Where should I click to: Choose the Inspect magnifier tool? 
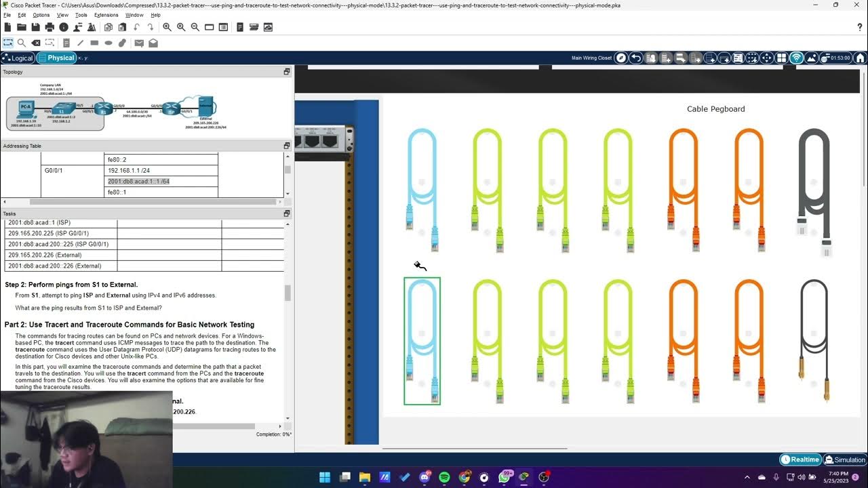(x=22, y=43)
